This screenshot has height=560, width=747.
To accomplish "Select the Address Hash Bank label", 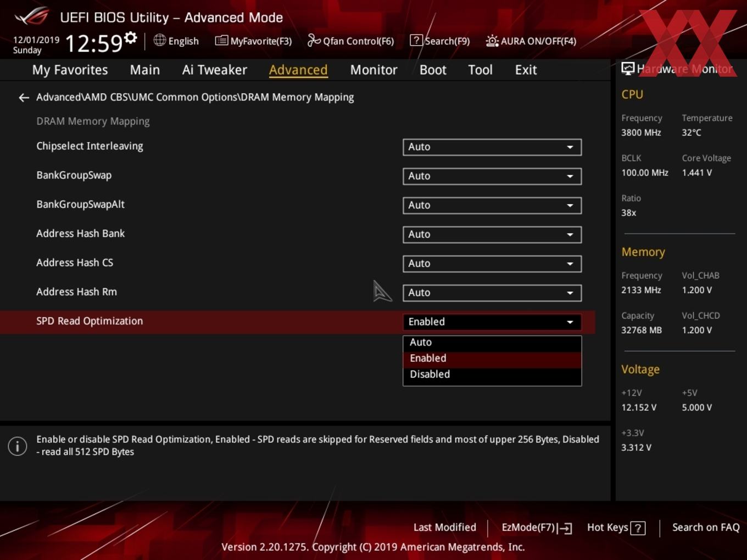I will tap(80, 233).
